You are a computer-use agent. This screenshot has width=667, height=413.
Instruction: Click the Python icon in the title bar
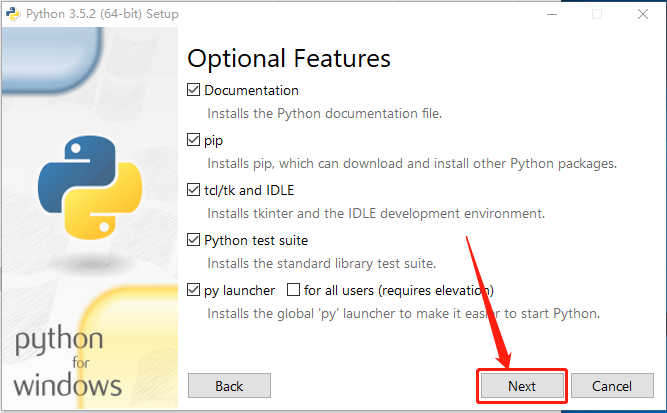click(x=13, y=14)
